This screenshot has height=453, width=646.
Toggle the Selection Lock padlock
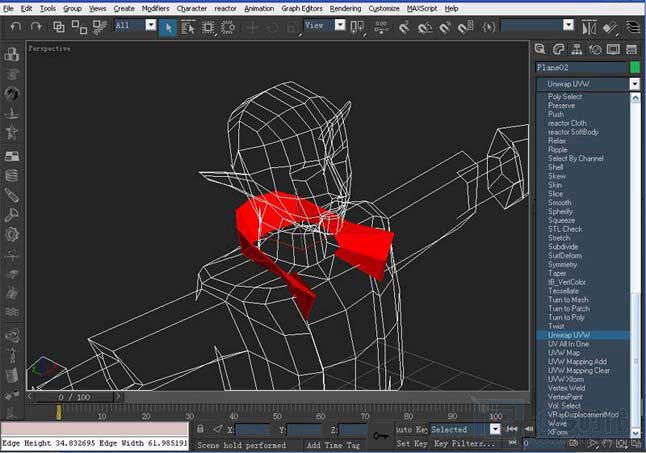200,429
